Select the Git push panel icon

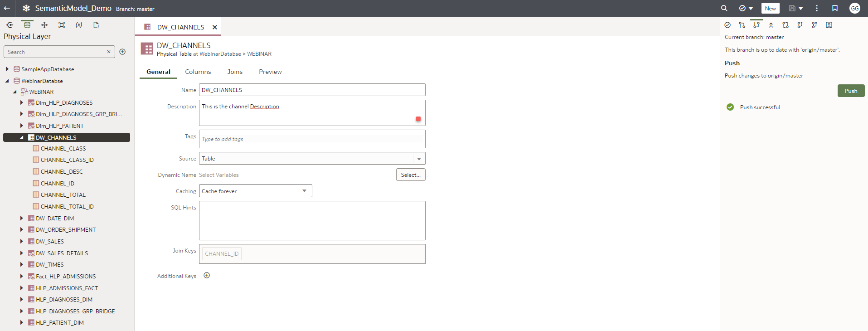pyautogui.click(x=756, y=25)
